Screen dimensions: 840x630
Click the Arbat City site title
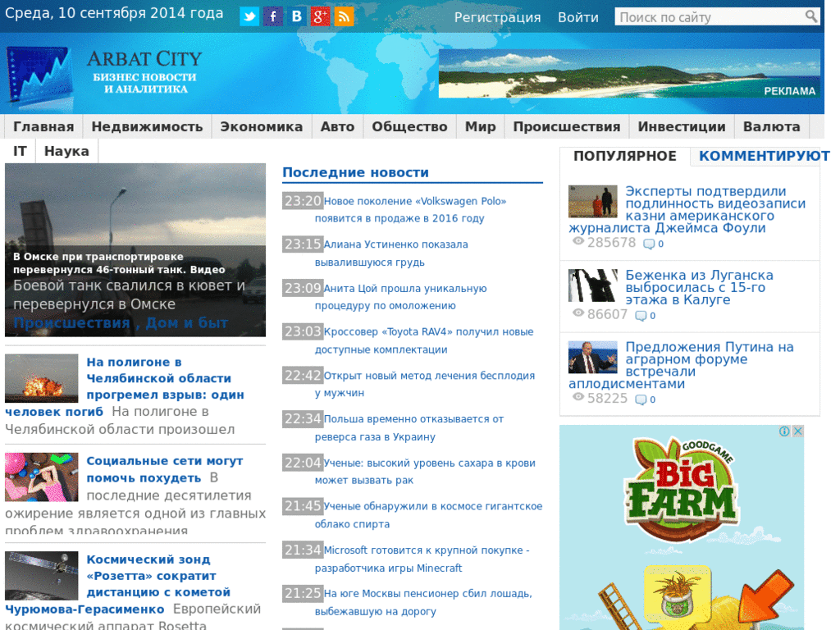pyautogui.click(x=144, y=59)
